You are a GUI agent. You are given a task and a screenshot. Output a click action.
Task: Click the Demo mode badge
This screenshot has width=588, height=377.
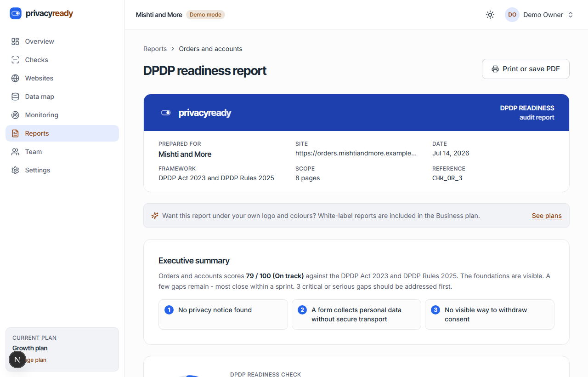coord(205,15)
